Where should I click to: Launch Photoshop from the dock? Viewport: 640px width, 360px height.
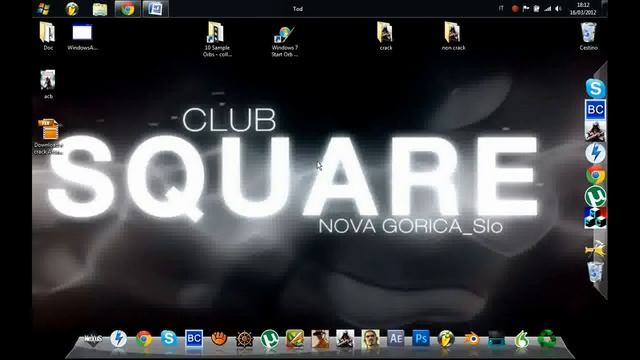point(421,338)
